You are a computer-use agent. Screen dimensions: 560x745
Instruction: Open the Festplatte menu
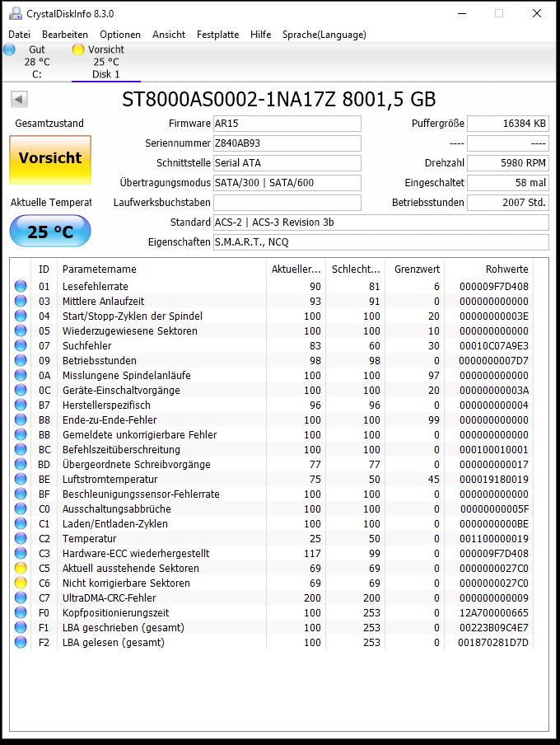tap(217, 35)
